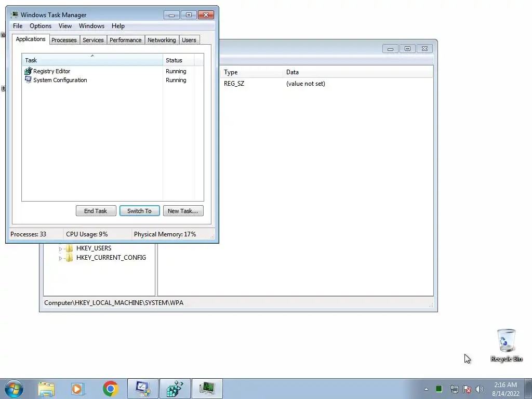The height and width of the screenshot is (399, 532).
Task: Open the volume speaker tray icon
Action: (480, 389)
